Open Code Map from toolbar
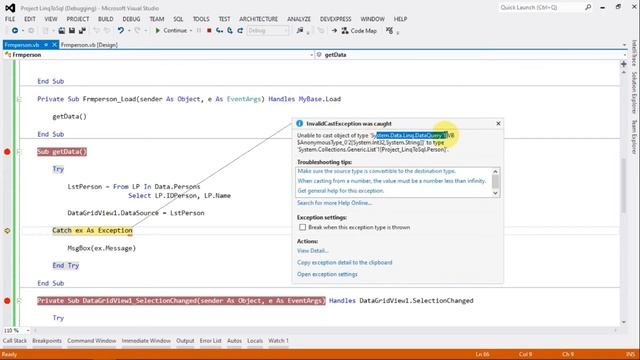The height and width of the screenshot is (360, 640). 359,31
